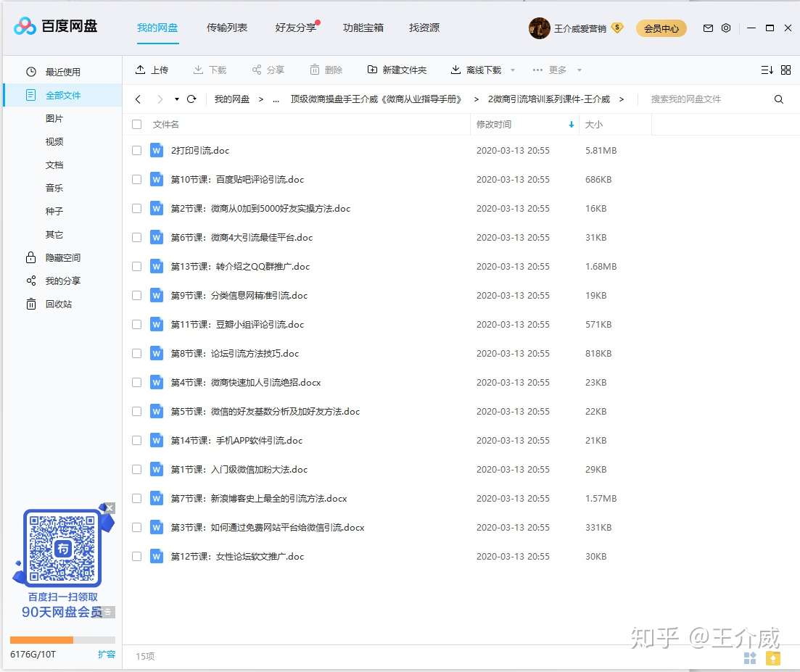Click the Upload (上传) button
Image resolution: width=800 pixels, height=672 pixels.
coord(152,70)
